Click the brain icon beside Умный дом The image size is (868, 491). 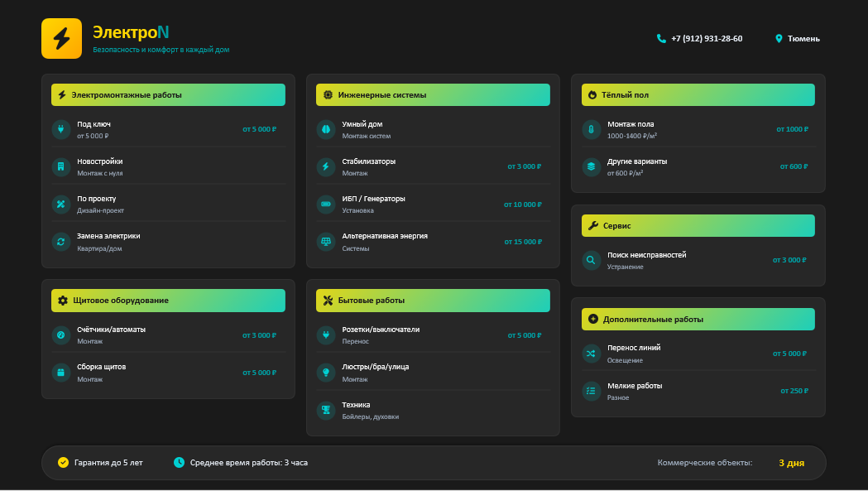click(326, 129)
